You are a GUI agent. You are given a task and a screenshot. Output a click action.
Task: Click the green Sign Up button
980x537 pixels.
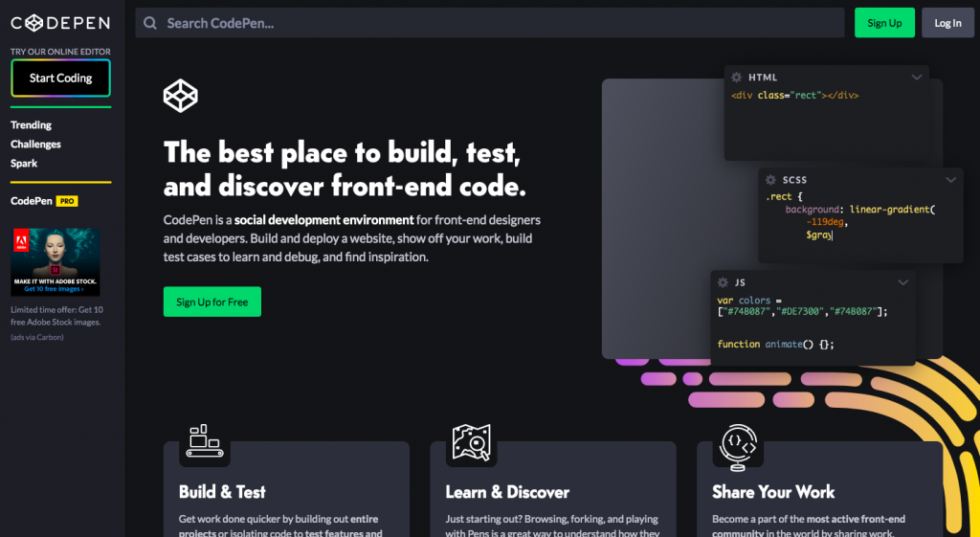[884, 23]
